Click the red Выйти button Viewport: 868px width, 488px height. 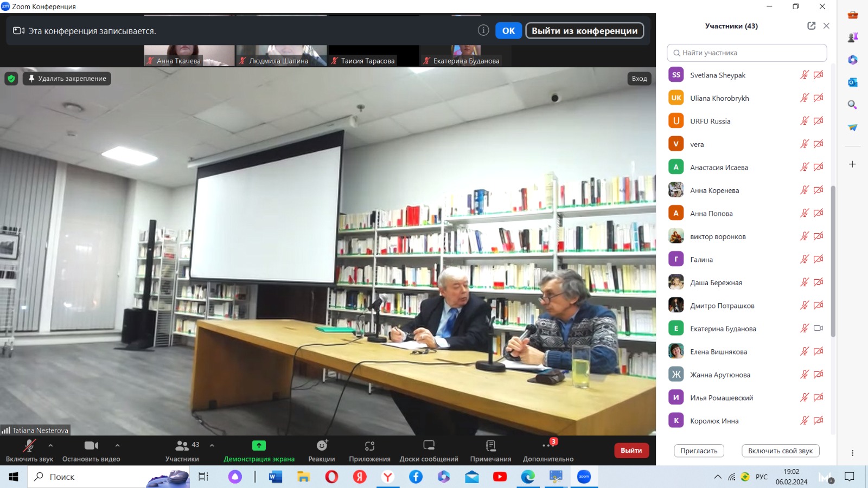click(x=631, y=450)
